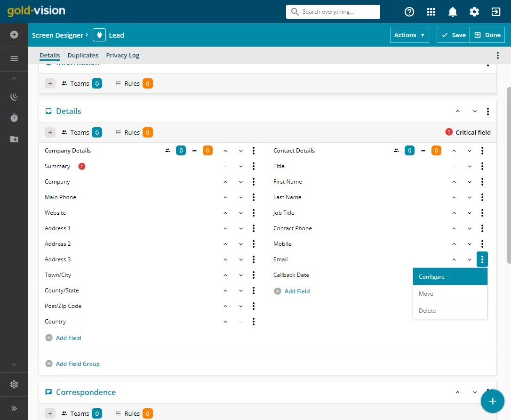This screenshot has height=420, width=511.
Task: Click the Details section Teams count badge
Action: point(97,132)
